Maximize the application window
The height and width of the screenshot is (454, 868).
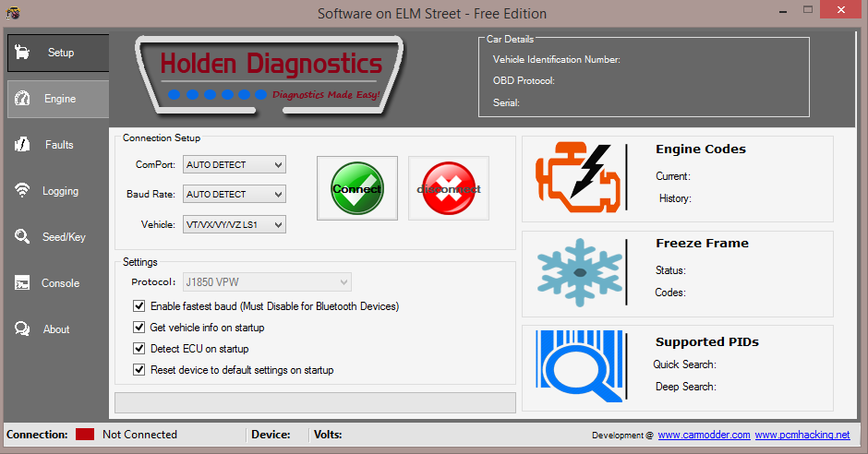[808, 10]
